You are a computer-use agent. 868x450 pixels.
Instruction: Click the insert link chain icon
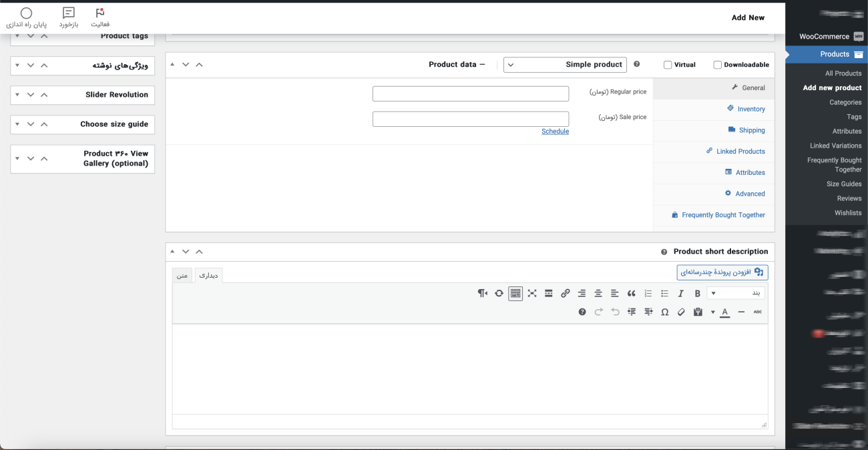pyautogui.click(x=565, y=294)
